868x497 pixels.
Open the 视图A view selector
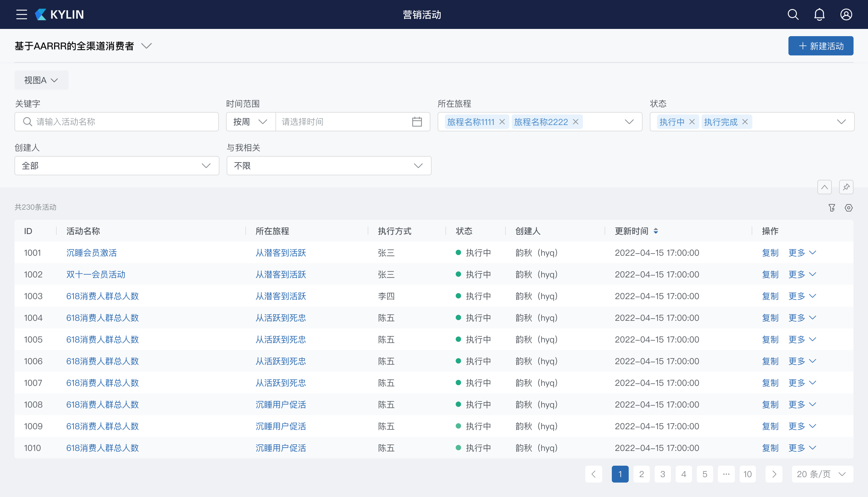(41, 80)
